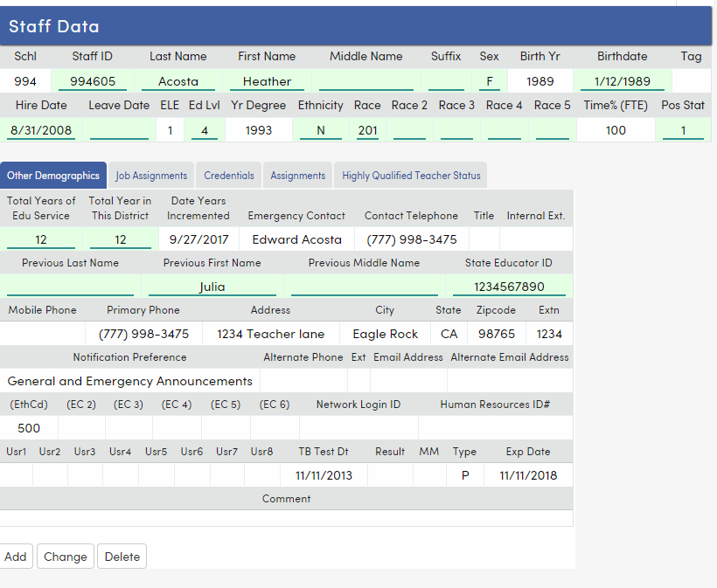717x588 pixels.
Task: Click the Add button
Action: (x=16, y=556)
